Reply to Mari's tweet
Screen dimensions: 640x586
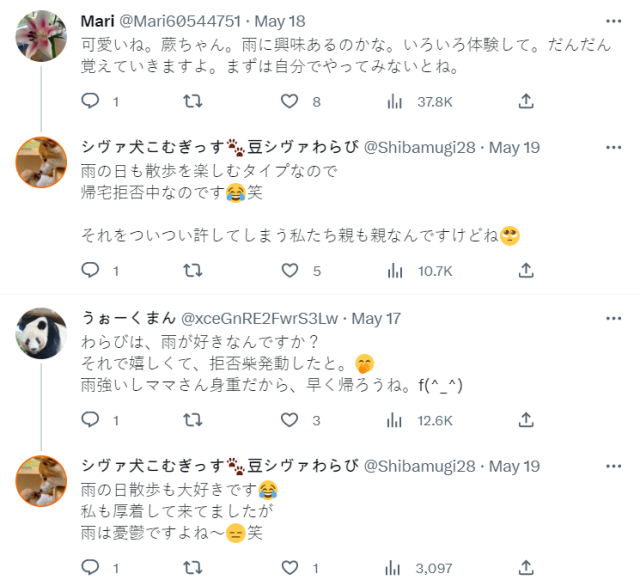click(x=90, y=101)
